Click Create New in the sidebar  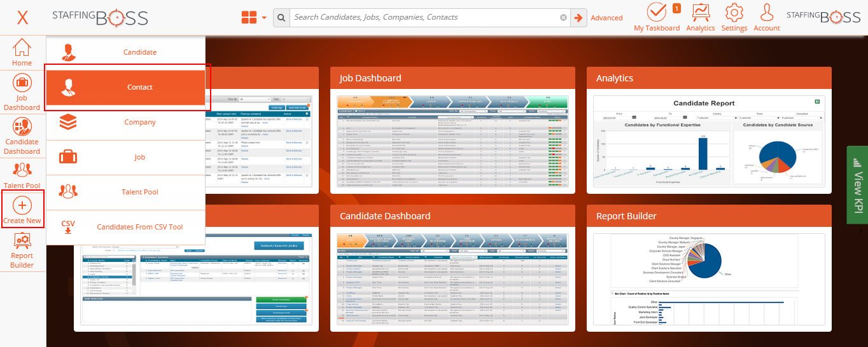(22, 209)
